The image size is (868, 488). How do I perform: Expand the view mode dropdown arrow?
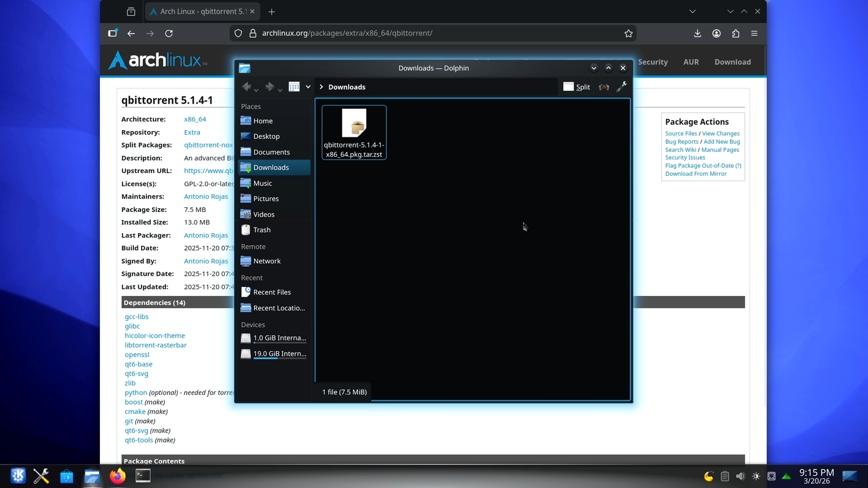coord(308,87)
